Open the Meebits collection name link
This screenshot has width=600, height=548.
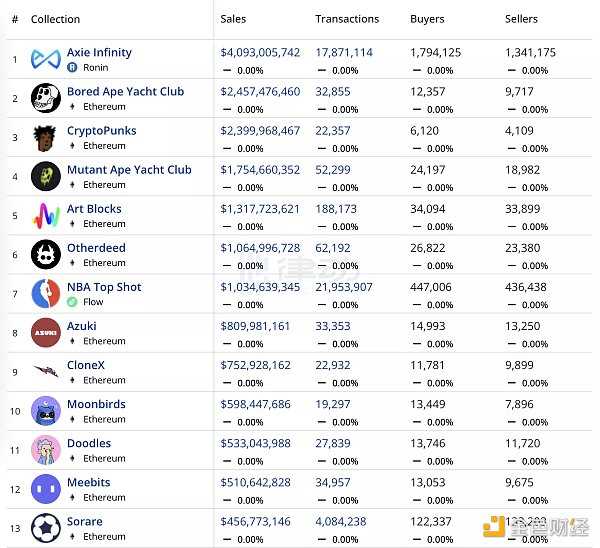(89, 482)
